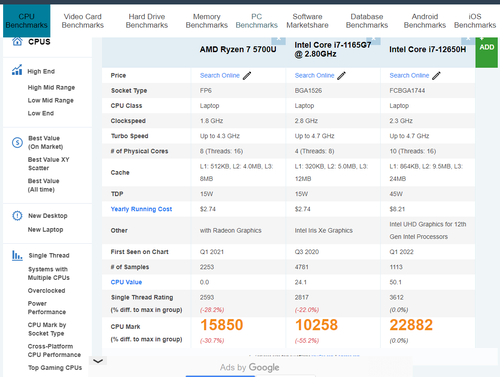The image size is (500, 377).
Task: Open Systems with Multiple CPUs
Action: point(49,273)
